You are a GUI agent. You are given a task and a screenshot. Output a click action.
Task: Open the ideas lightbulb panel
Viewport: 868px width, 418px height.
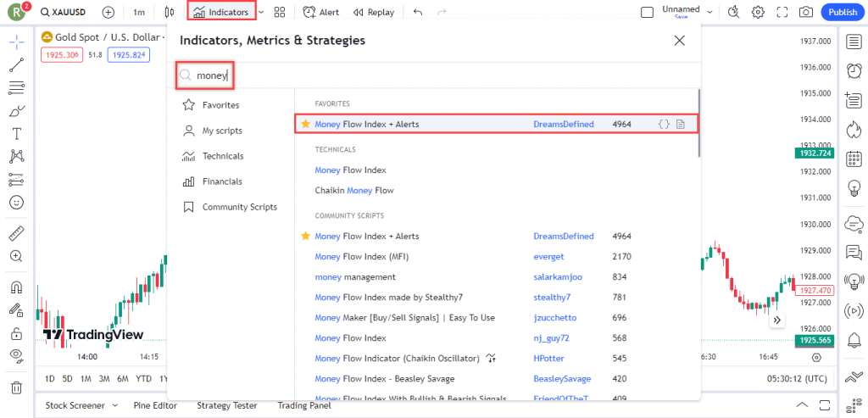[x=854, y=189]
